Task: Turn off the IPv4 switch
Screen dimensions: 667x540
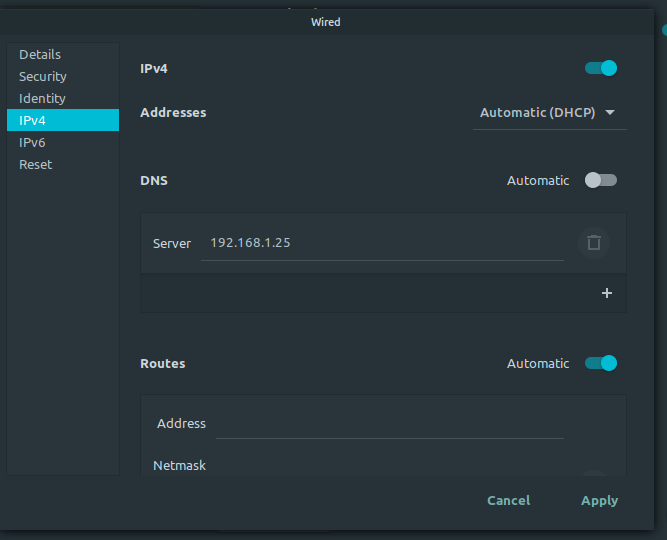Action: click(x=601, y=68)
